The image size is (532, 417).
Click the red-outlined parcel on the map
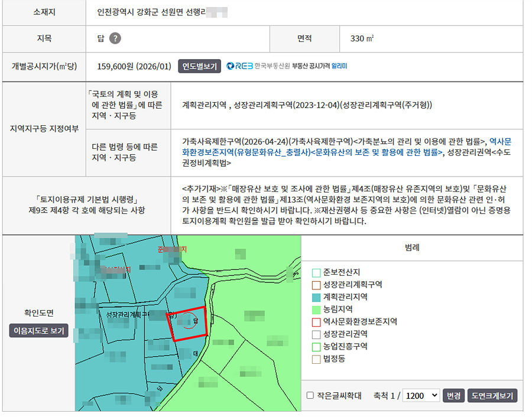187,324
